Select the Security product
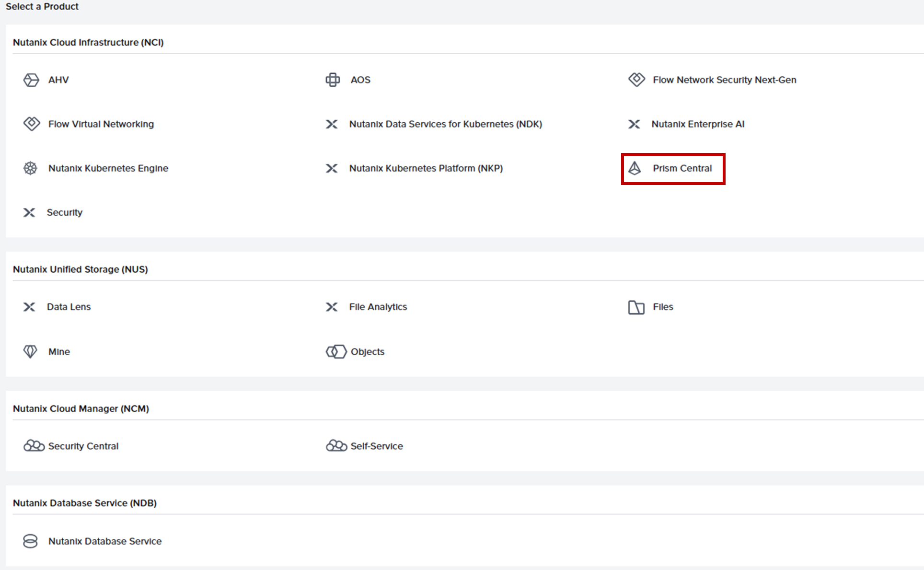This screenshot has width=924, height=570. (64, 212)
